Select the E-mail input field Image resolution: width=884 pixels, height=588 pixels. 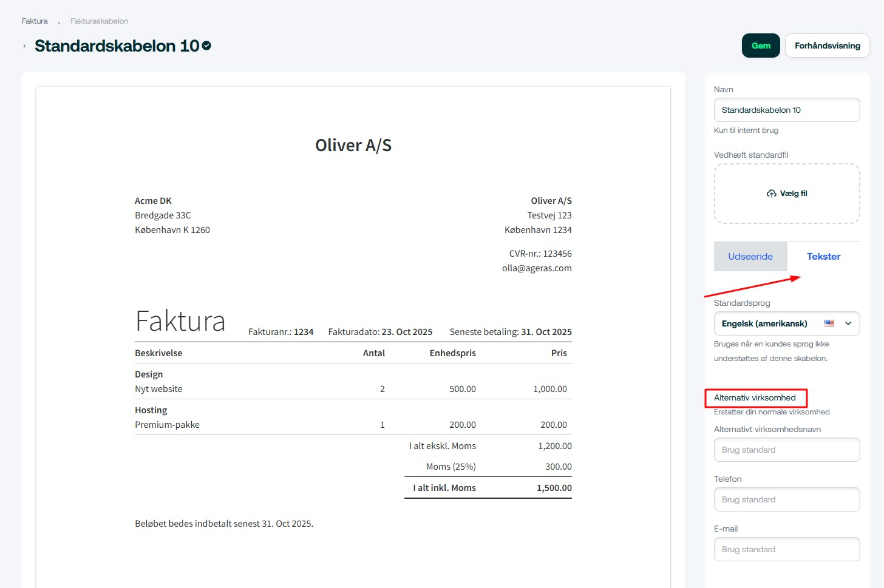pyautogui.click(x=786, y=549)
